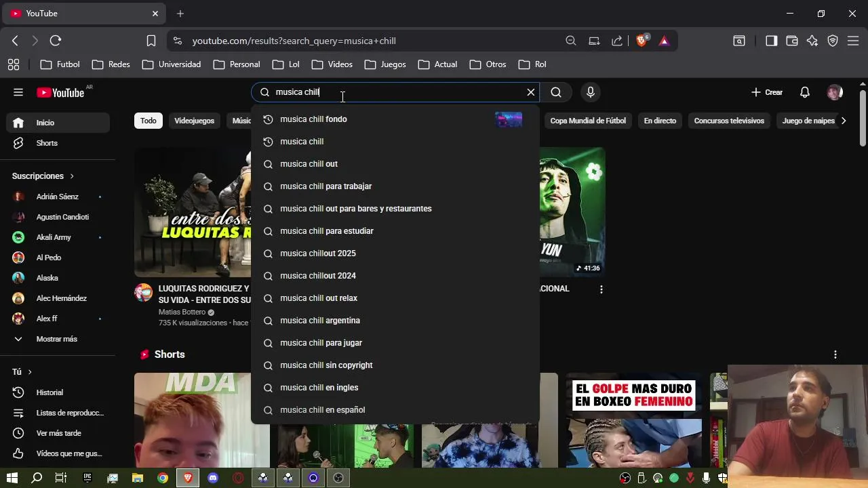
Task: Choose 'musica chill out para bares y restaurantes'
Action: click(x=395, y=209)
